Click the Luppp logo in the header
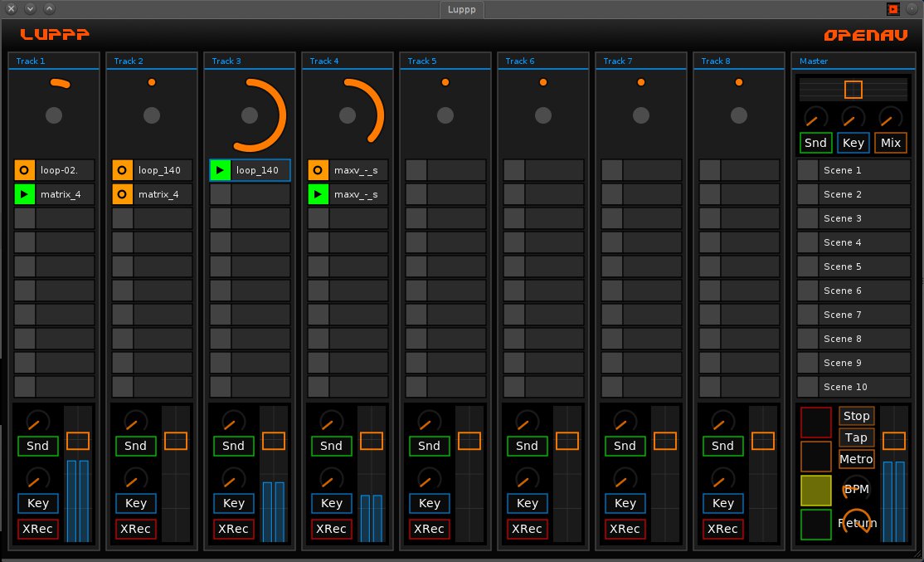Image resolution: width=924 pixels, height=562 pixels. tap(55, 35)
